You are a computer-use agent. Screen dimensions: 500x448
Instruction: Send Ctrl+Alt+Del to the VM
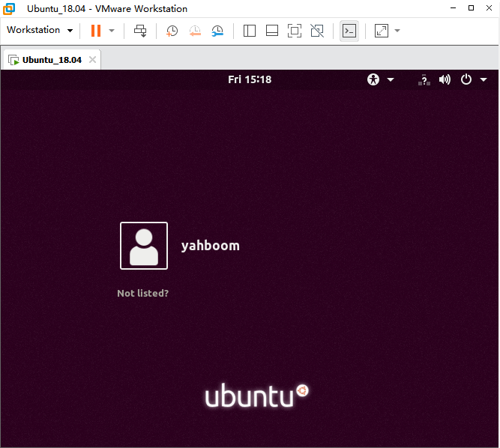tap(140, 31)
